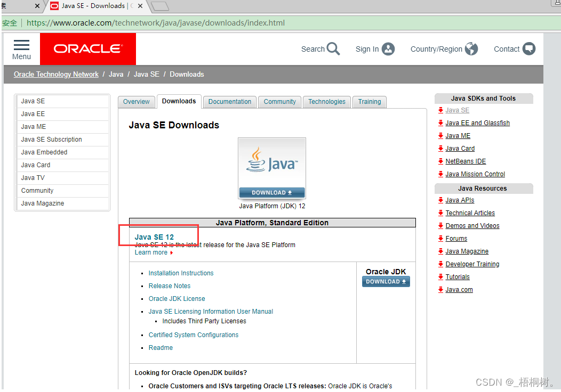Open Installation Instructions link
Viewport: 561px width, 392px height.
(181, 273)
